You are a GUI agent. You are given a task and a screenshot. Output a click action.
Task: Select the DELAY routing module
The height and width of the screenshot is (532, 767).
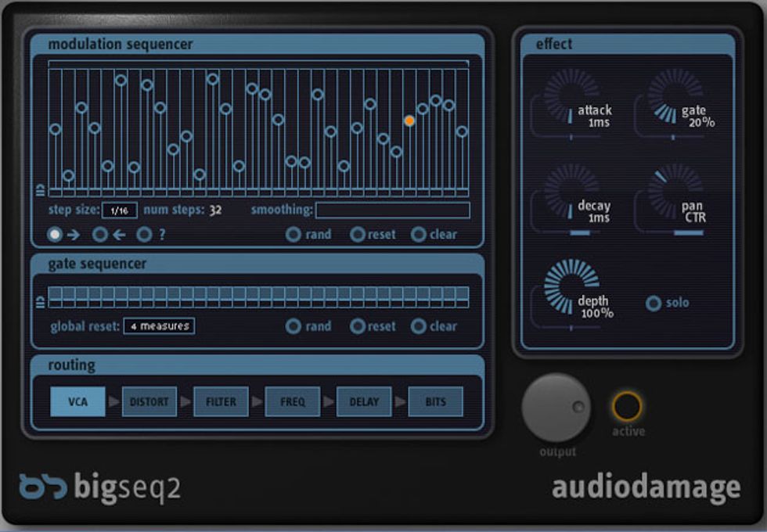pos(364,402)
